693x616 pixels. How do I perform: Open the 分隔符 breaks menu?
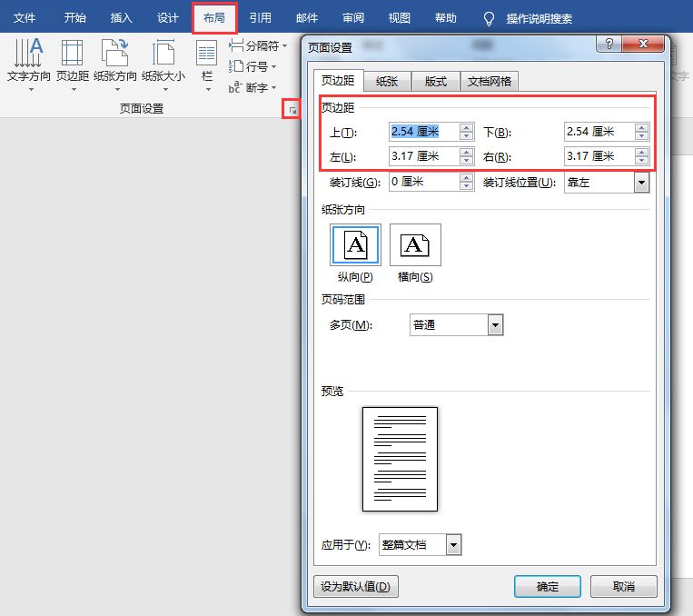(x=258, y=45)
